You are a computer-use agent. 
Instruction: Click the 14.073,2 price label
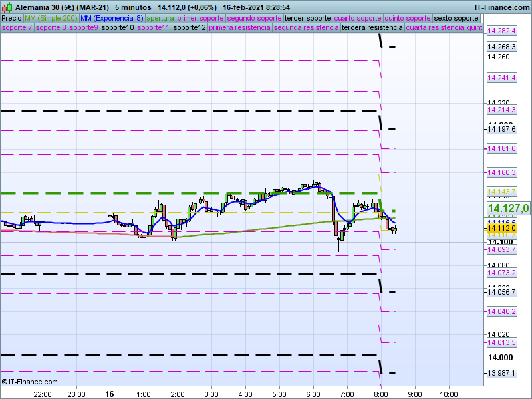click(x=501, y=273)
